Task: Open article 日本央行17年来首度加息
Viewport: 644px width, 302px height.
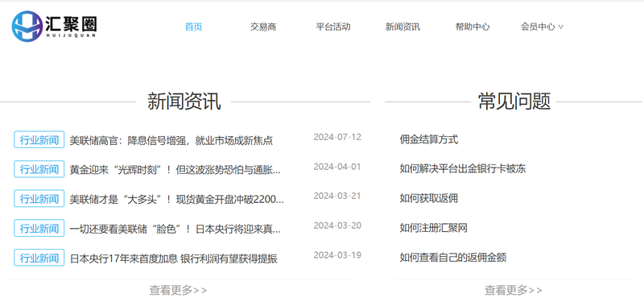Action: (174, 259)
